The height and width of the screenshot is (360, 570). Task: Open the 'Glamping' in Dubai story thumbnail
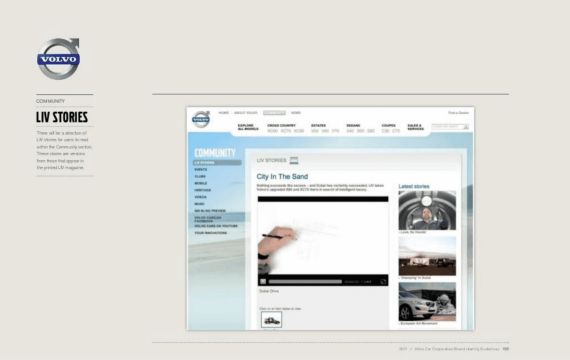coord(427,256)
